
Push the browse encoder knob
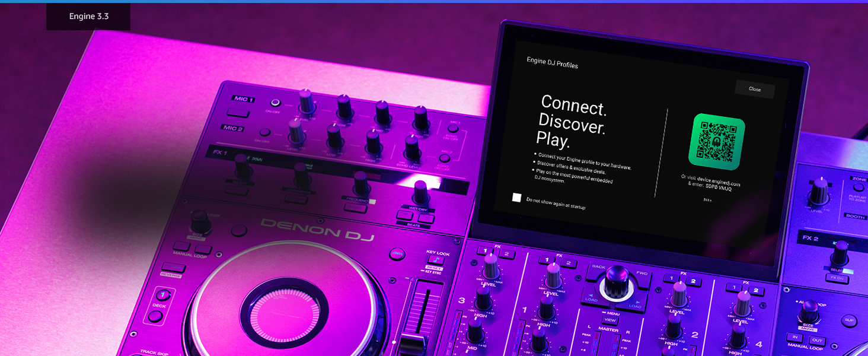click(x=618, y=282)
